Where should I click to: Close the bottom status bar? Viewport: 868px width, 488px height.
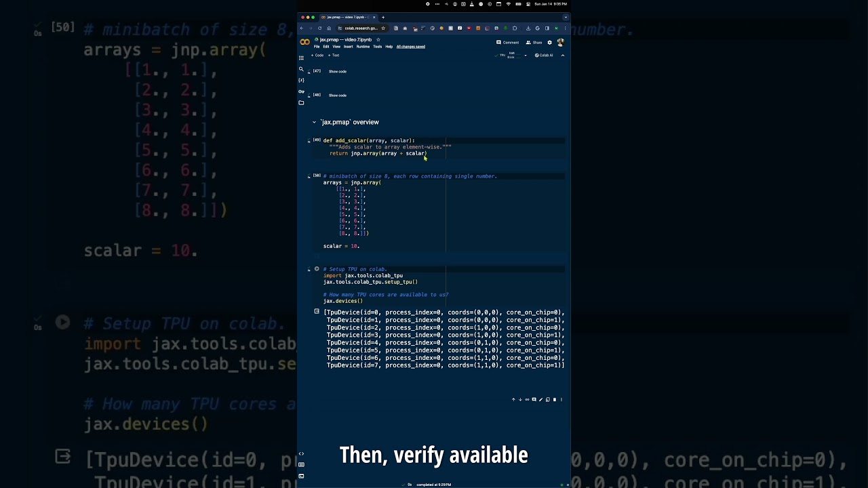click(568, 485)
